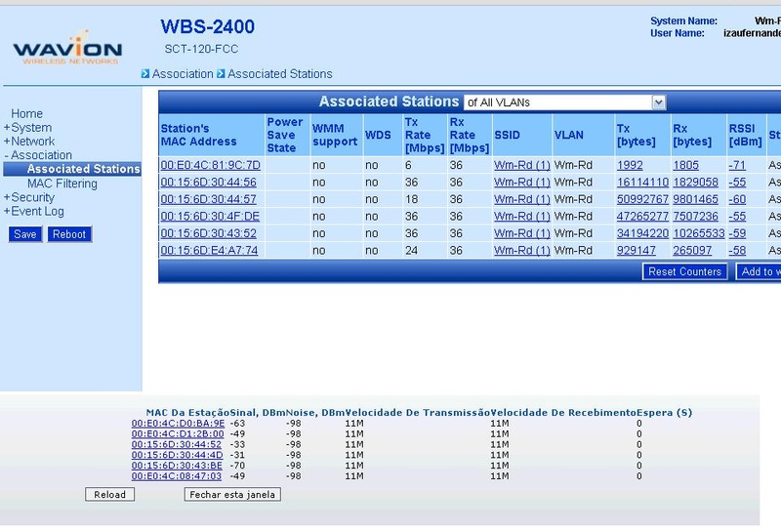Go to Home in the sidebar
Viewport: 781px width, 532px height.
coord(27,113)
